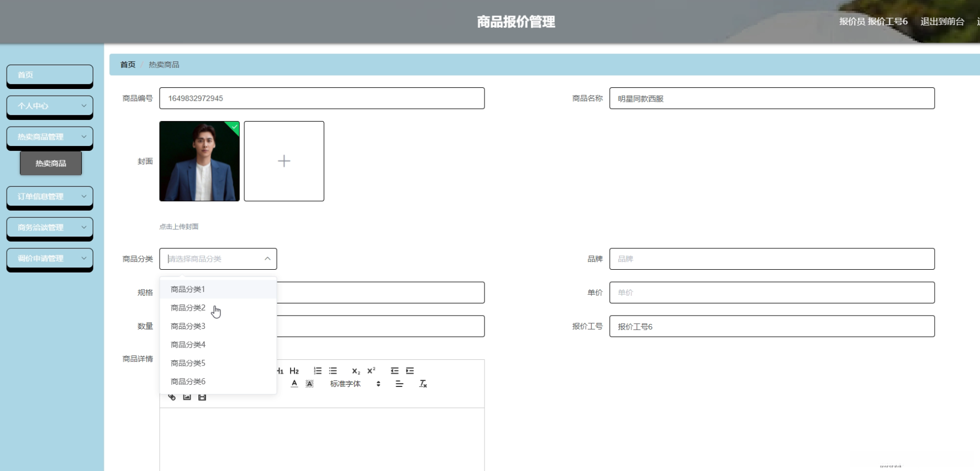Decrease indent in editor
This screenshot has width=980, height=471.
pyautogui.click(x=394, y=371)
